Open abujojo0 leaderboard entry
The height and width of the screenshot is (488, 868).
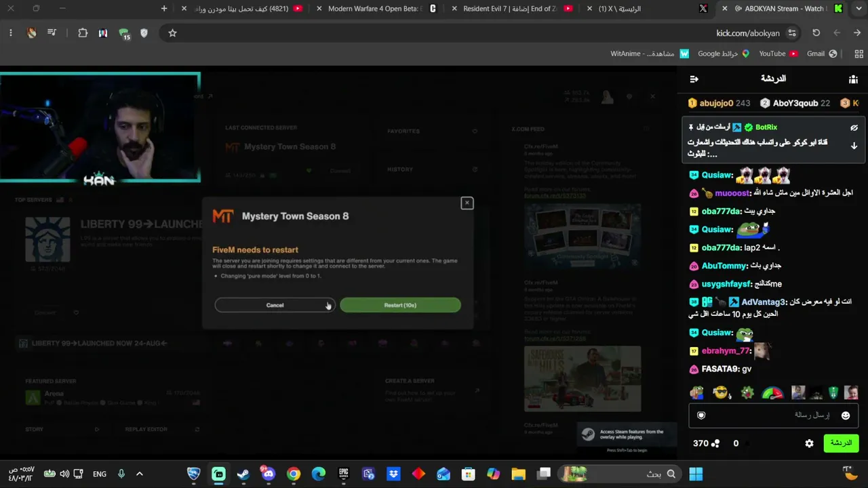pyautogui.click(x=719, y=103)
